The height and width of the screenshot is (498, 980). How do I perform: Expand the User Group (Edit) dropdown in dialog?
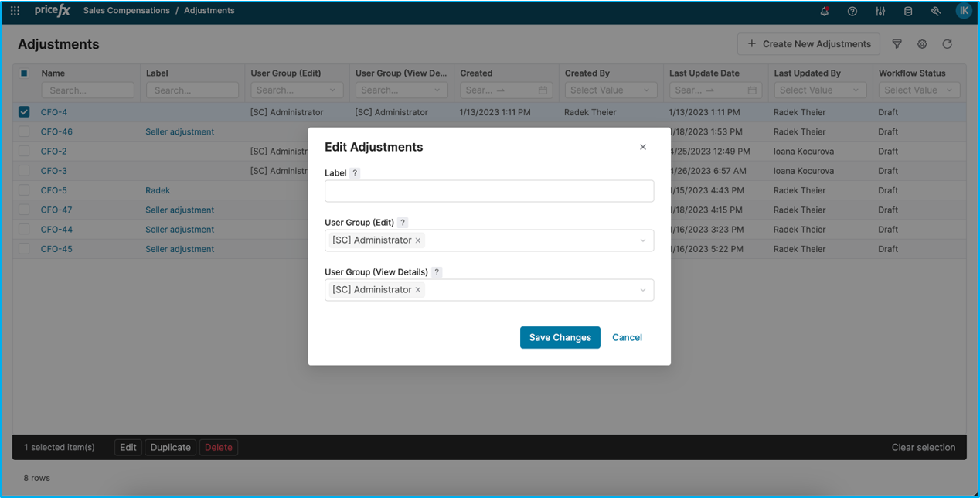(x=642, y=240)
